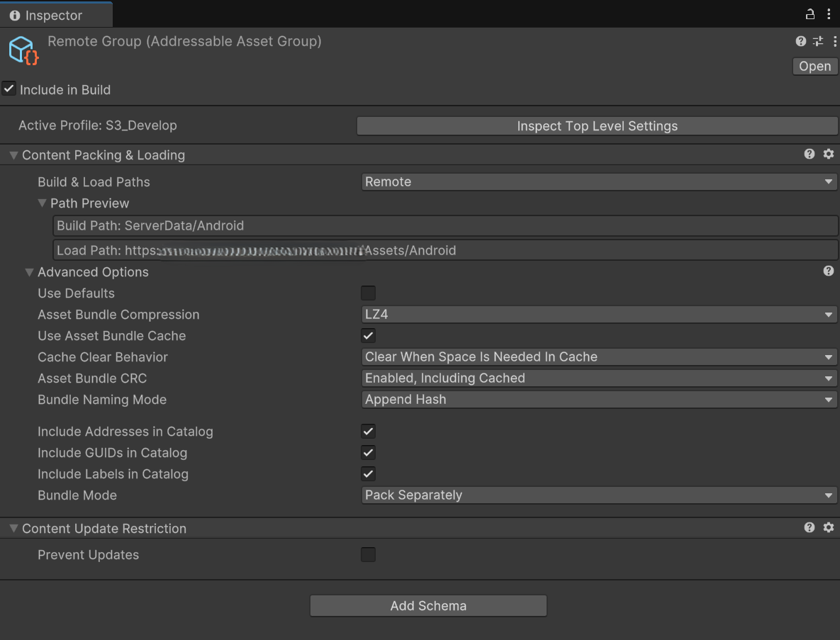Click the Inspect Top Level Settings button
The height and width of the screenshot is (640, 840).
click(x=598, y=126)
